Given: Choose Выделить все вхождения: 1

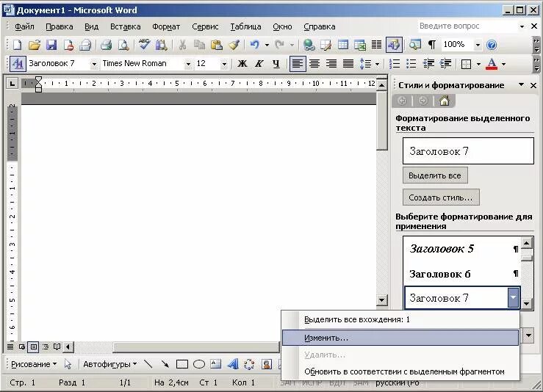Looking at the screenshot, I should (x=400, y=319).
